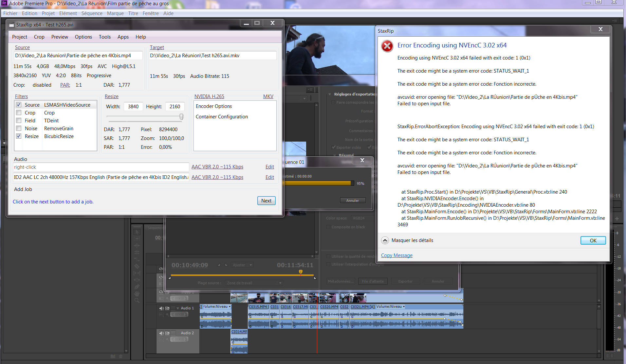
Task: Select the Slip tool
Action: coord(137,273)
